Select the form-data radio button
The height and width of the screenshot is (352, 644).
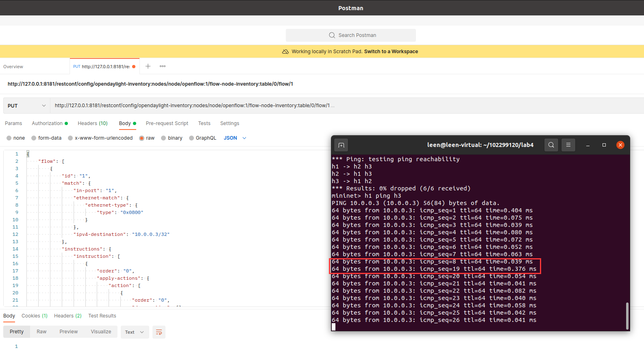(34, 138)
